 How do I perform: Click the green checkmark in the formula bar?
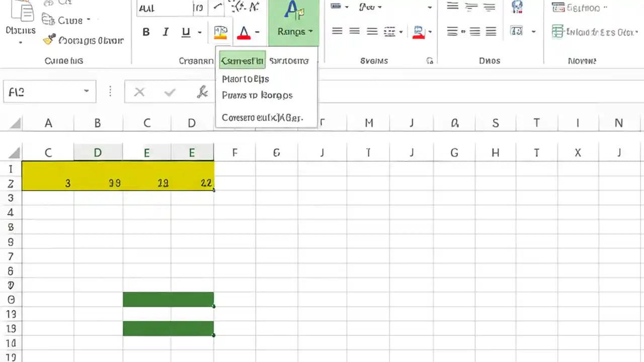[170, 92]
